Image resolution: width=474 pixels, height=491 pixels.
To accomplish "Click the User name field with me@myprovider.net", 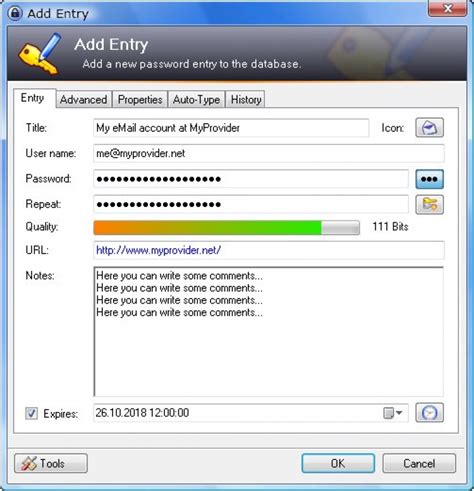I will coord(269,153).
